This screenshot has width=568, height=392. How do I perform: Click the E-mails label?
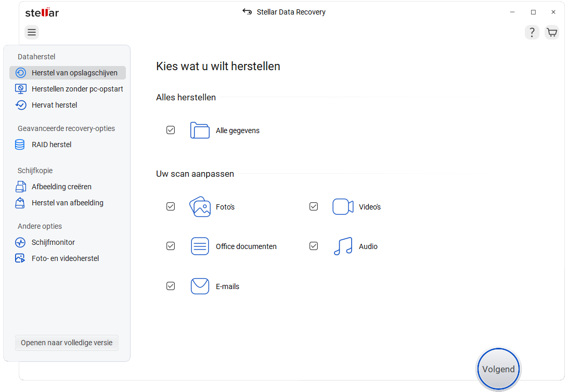227,286
